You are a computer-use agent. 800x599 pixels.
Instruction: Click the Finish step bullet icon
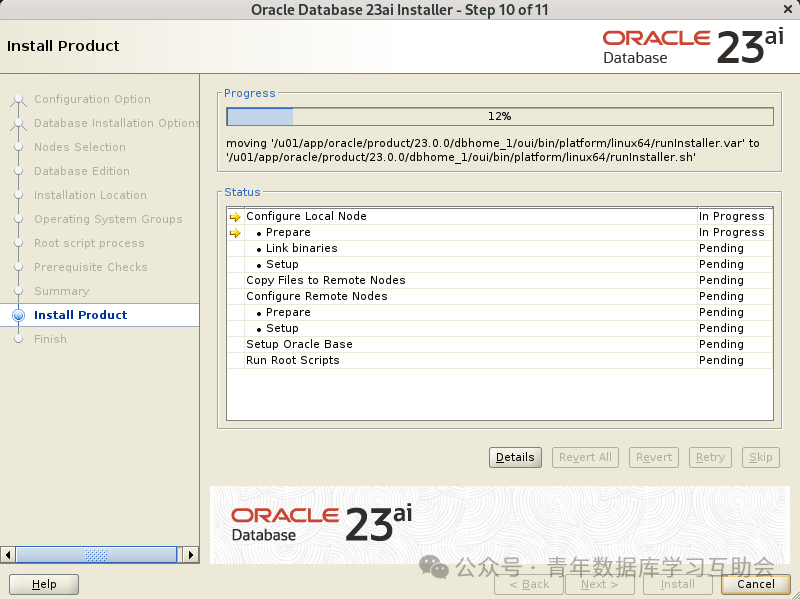18,339
